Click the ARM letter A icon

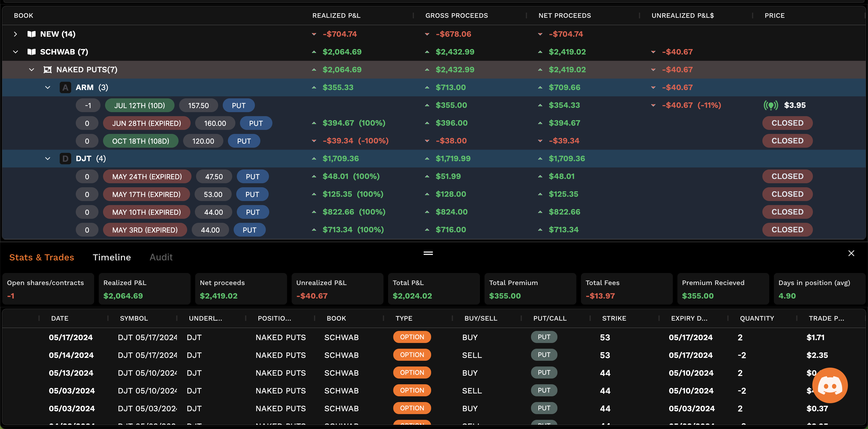click(65, 87)
